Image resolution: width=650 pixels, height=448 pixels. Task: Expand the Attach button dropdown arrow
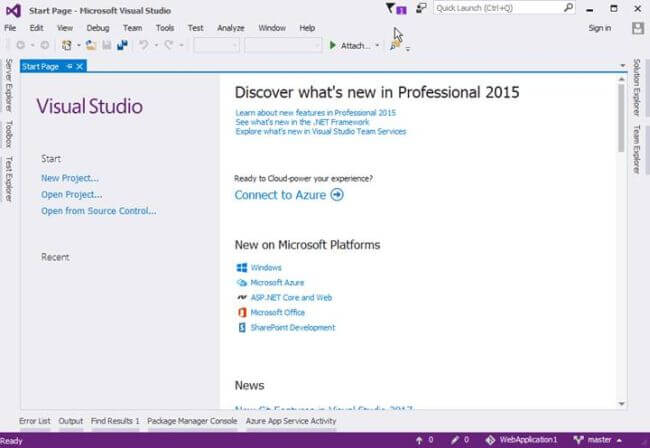point(377,45)
